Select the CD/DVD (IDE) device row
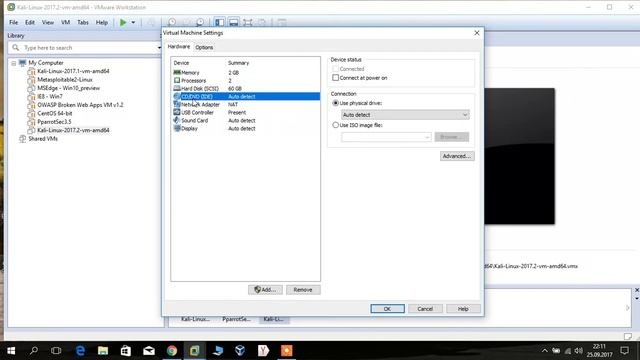 pos(246,96)
